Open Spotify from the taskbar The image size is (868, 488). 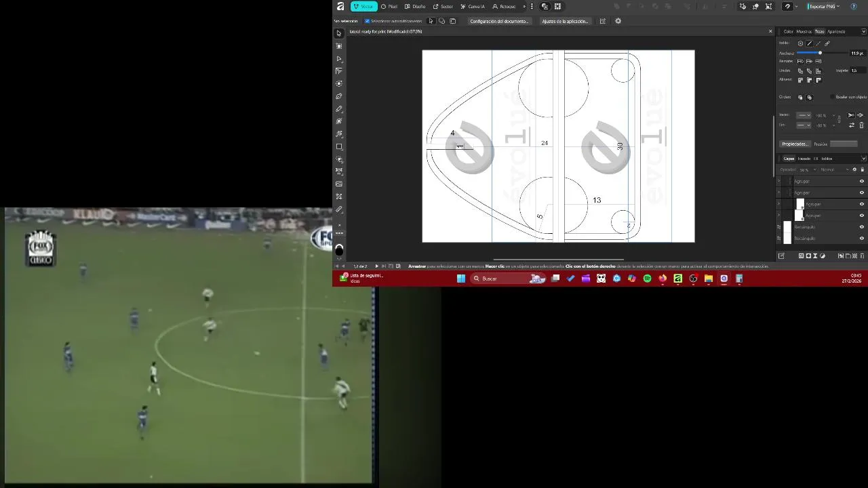coord(647,279)
